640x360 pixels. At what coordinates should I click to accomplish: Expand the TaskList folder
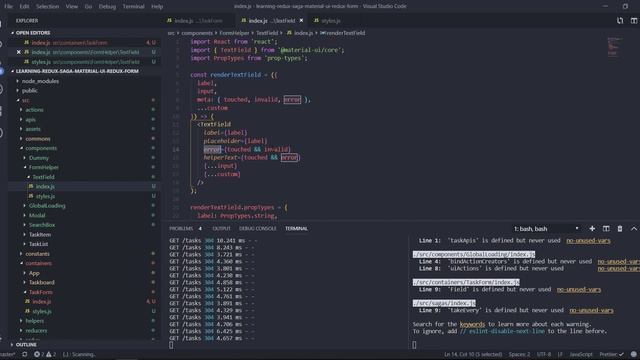pos(38,244)
